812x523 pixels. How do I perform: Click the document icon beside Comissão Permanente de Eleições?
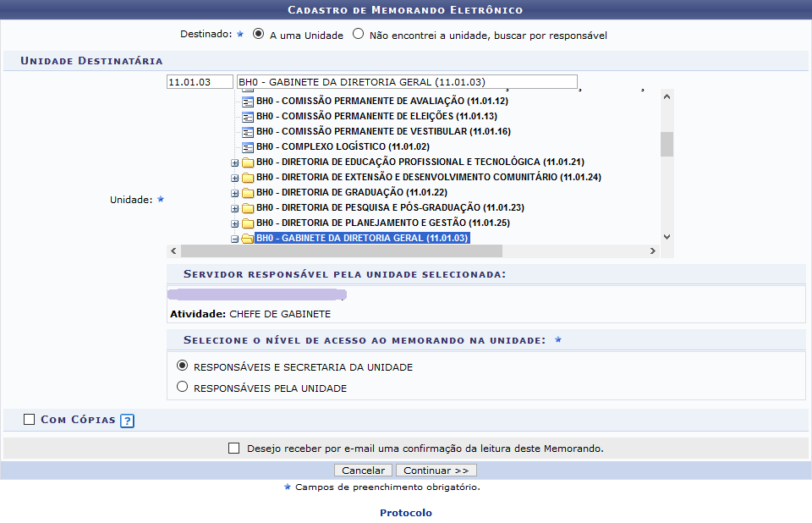[x=248, y=117]
